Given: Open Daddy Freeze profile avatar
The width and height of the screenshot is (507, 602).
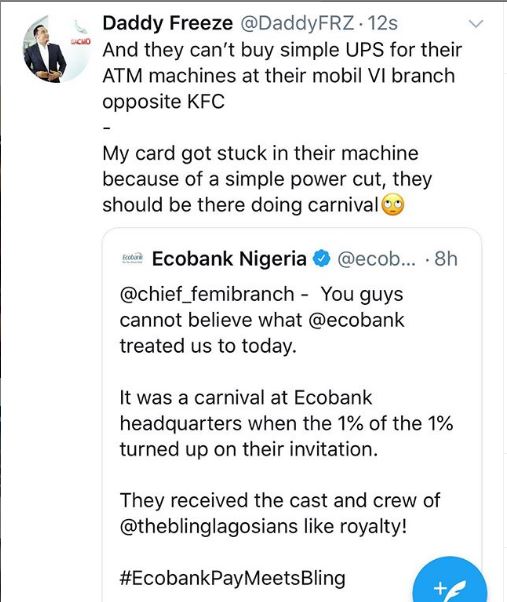Looking at the screenshot, I should pyautogui.click(x=57, y=50).
